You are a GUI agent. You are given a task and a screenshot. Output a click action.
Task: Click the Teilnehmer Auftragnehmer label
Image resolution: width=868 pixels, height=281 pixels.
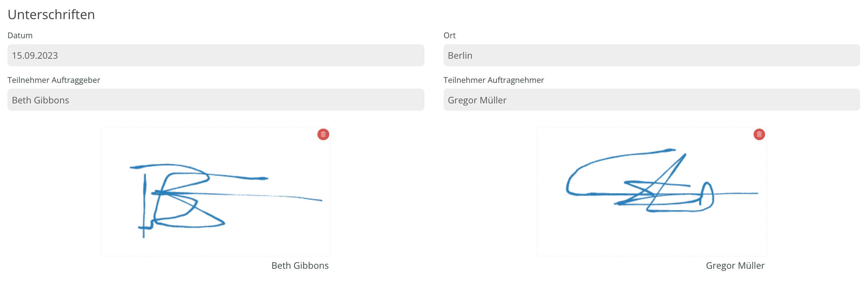point(493,80)
